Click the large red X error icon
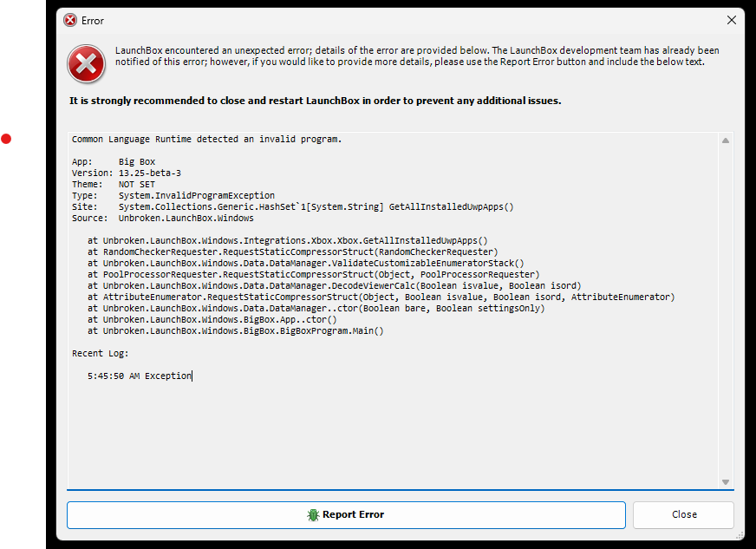The image size is (756, 549). (86, 63)
